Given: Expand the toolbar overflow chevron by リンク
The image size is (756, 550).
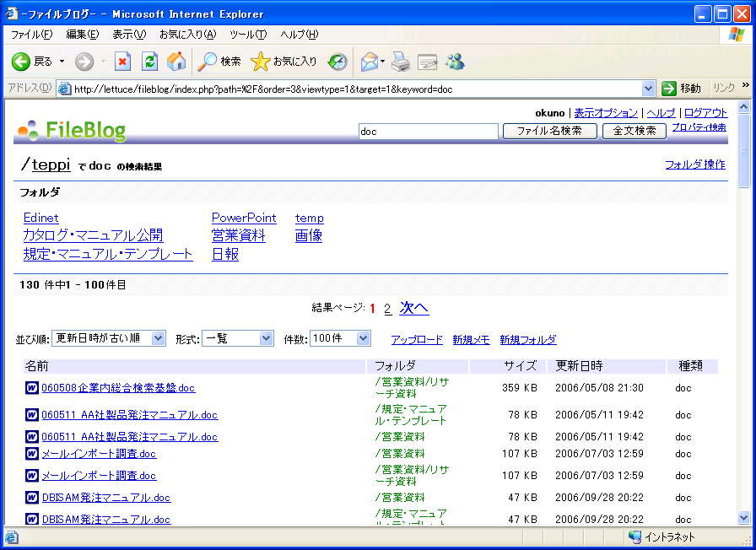Looking at the screenshot, I should 745,85.
